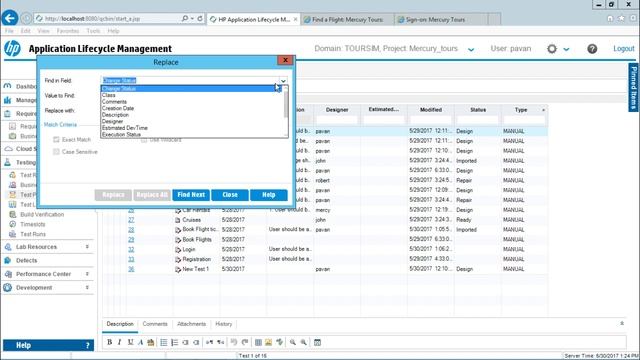Click the Designer column filter field
This screenshot has width=640, height=360.
tap(337, 120)
